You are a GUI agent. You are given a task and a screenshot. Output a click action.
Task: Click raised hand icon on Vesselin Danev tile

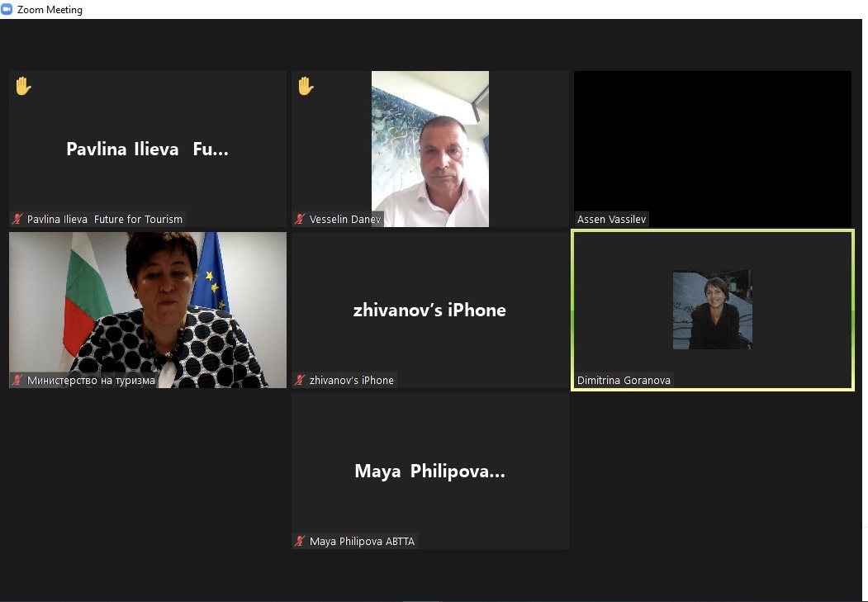306,86
